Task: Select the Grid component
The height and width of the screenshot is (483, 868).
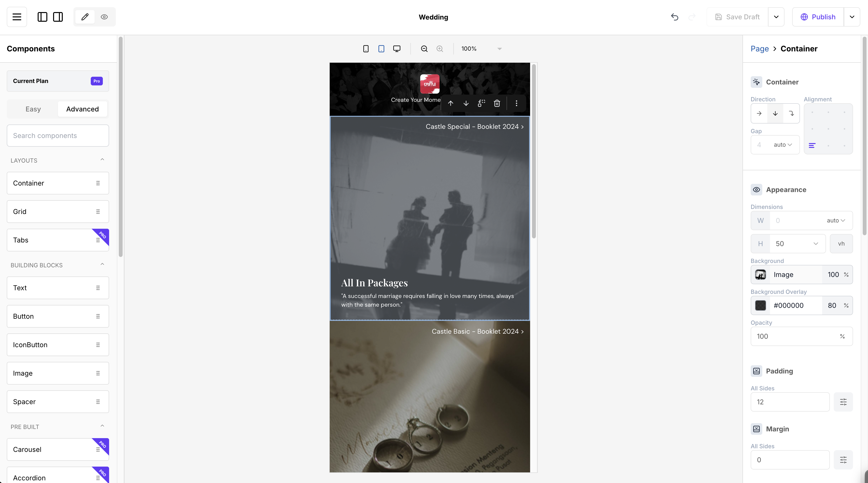Action: [58, 212]
